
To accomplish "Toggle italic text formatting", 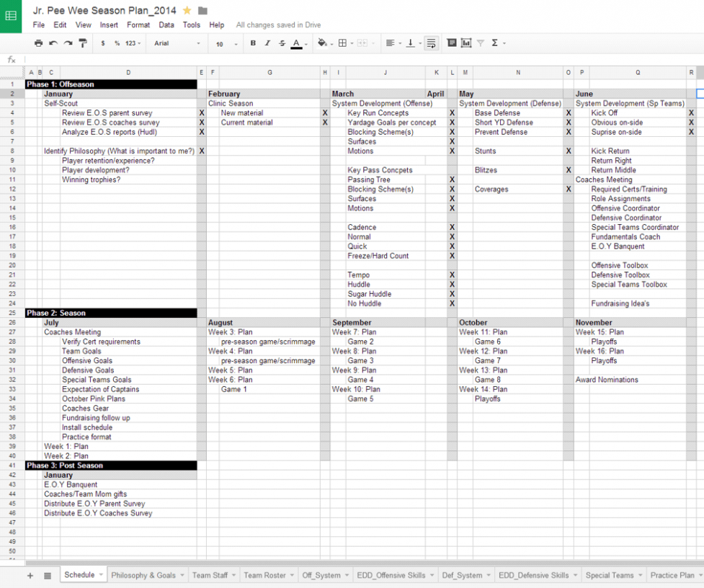I will tap(267, 43).
